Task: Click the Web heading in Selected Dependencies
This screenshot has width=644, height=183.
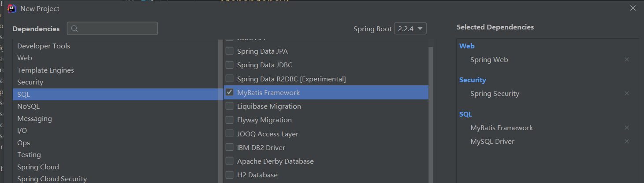Action: pyautogui.click(x=467, y=46)
